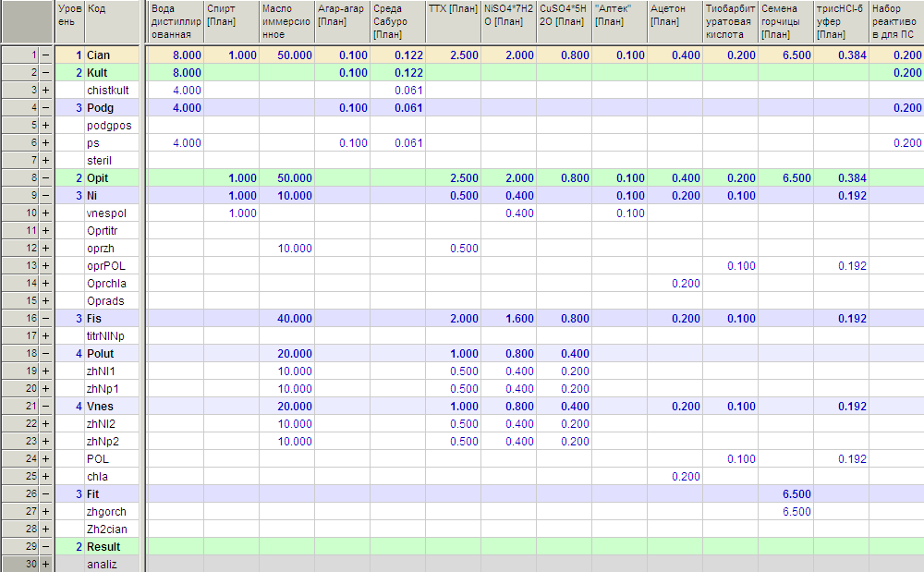Screen dimensions: 924x572
Task: Click the 'POL' code cell
Action: [112, 459]
